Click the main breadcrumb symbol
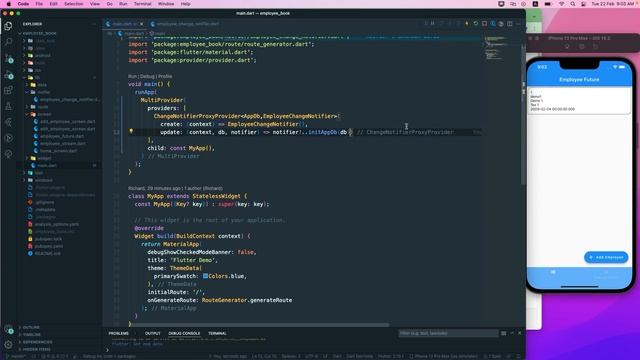The image size is (640, 360). pyautogui.click(x=158, y=33)
